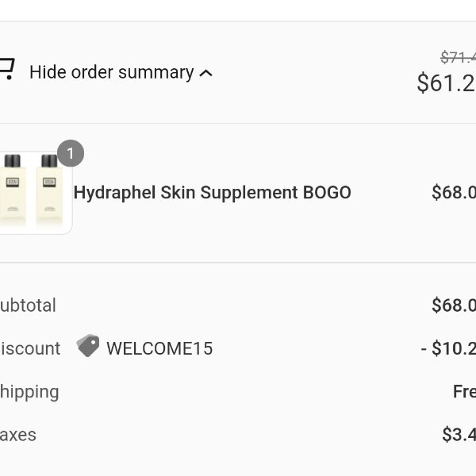Click the Hide order summary text
The image size is (476, 476).
point(111,72)
